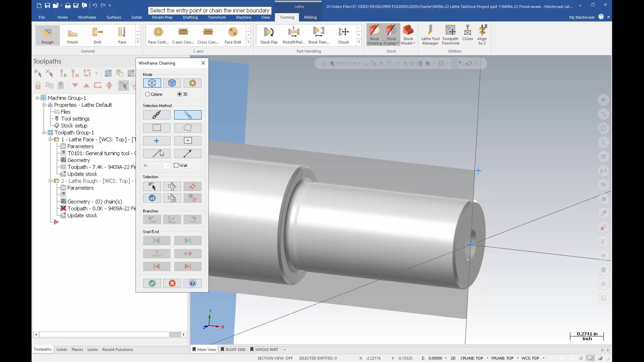This screenshot has height=362, width=644.
Task: Switch to the Turning ribbon tab
Action: coord(286,17)
